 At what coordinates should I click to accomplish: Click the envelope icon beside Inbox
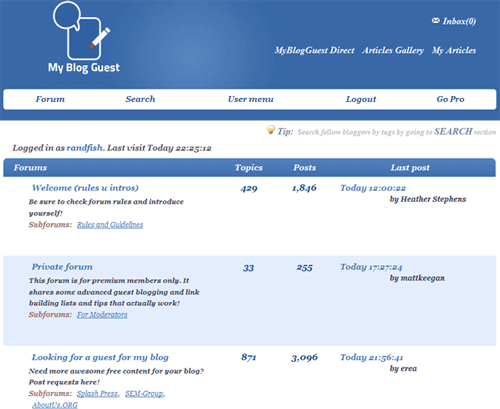(435, 21)
